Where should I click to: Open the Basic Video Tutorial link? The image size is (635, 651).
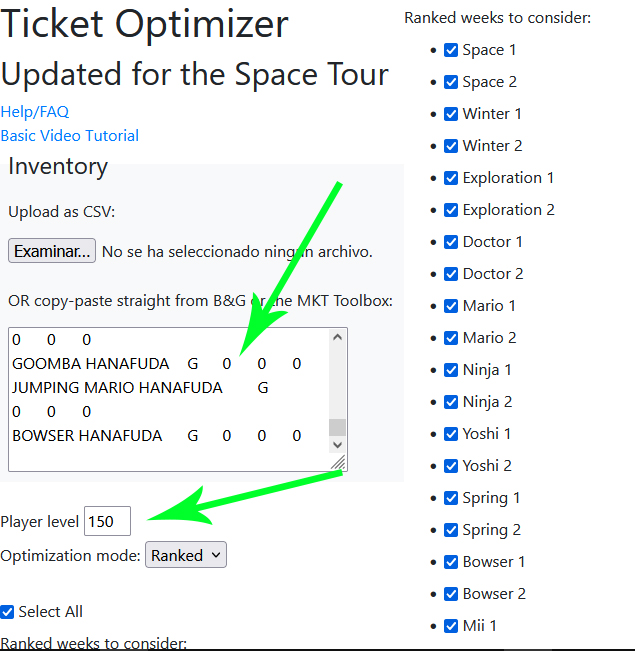[x=70, y=136]
